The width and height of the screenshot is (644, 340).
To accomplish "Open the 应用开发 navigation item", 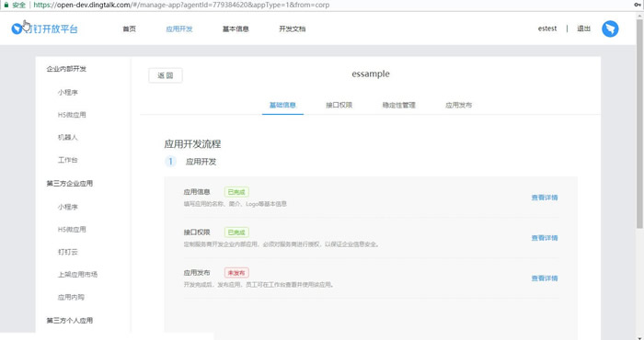I will tap(179, 28).
